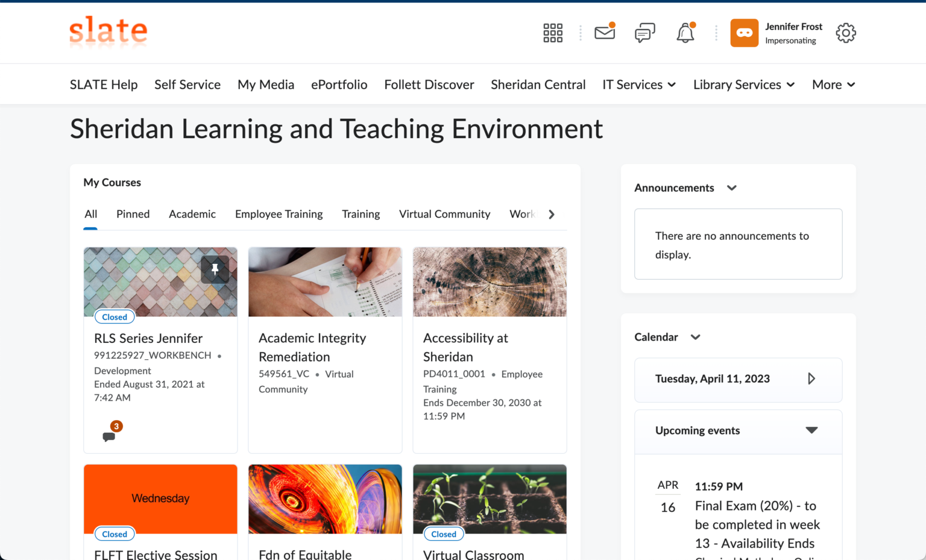
Task: Click the Accessibility at Sheridan course image
Action: (x=490, y=282)
